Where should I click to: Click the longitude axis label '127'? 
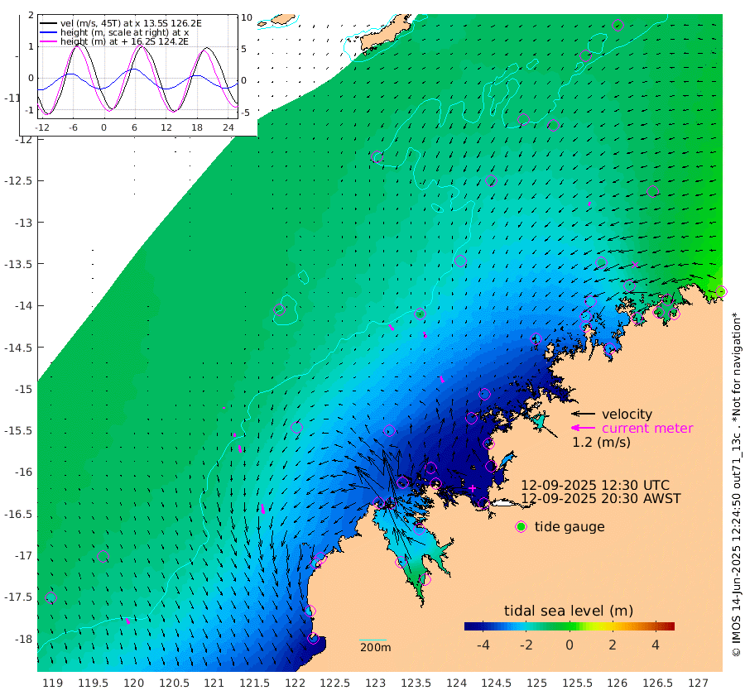(698, 683)
